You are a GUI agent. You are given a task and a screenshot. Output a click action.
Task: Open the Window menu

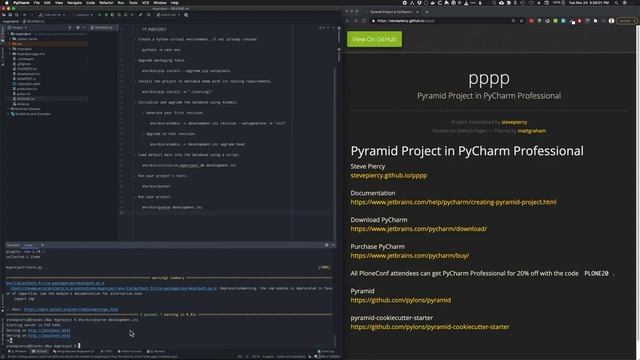(x=160, y=2)
